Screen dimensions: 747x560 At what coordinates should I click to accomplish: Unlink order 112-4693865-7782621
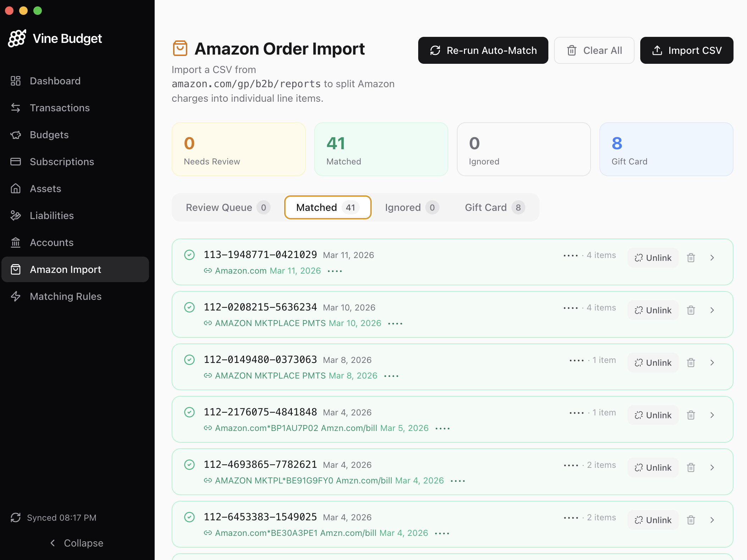coord(653,467)
